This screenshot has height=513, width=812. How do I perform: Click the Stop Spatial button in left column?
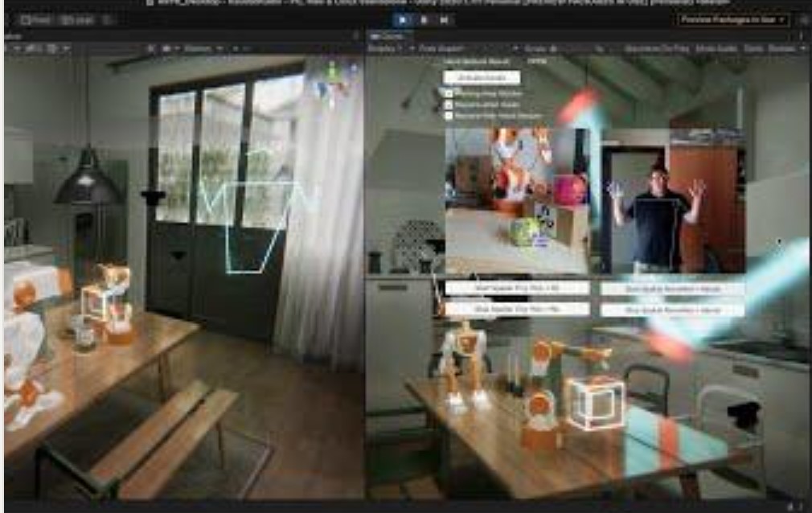tap(517, 310)
